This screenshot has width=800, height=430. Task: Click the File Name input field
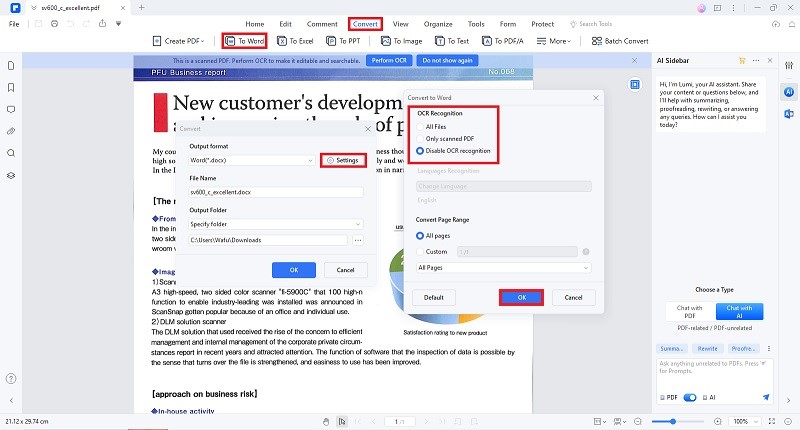coord(276,192)
